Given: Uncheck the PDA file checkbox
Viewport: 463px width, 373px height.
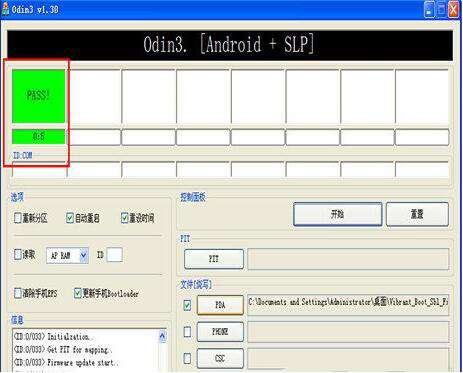Looking at the screenshot, I should pyautogui.click(x=187, y=305).
